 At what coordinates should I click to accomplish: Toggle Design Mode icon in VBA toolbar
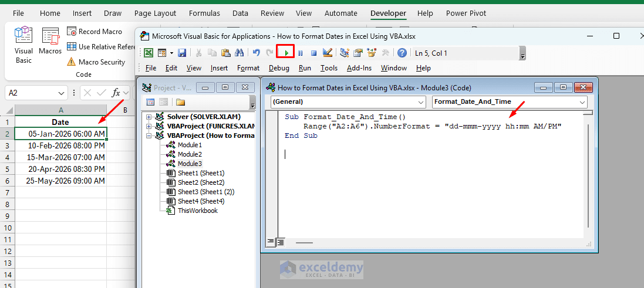click(328, 53)
